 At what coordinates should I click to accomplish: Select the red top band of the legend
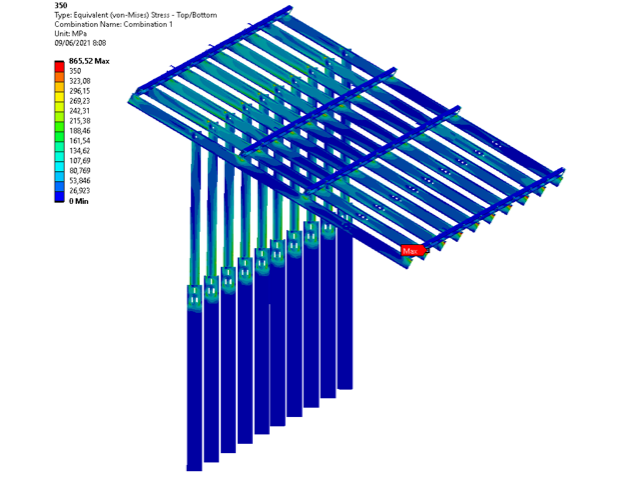click(x=60, y=67)
